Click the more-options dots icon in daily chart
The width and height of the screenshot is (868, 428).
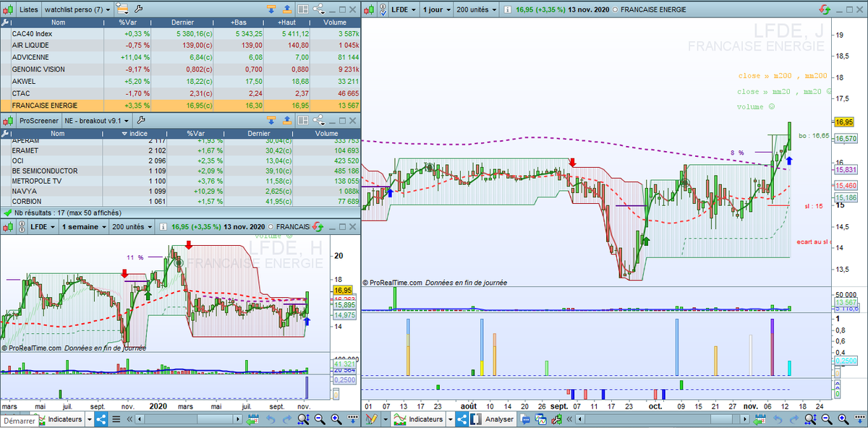coord(859,419)
